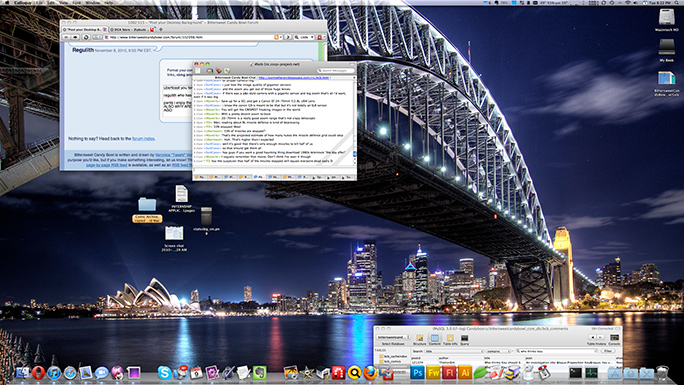Open the Colloquy app menu
This screenshot has height=385, width=684.
coord(23,2)
